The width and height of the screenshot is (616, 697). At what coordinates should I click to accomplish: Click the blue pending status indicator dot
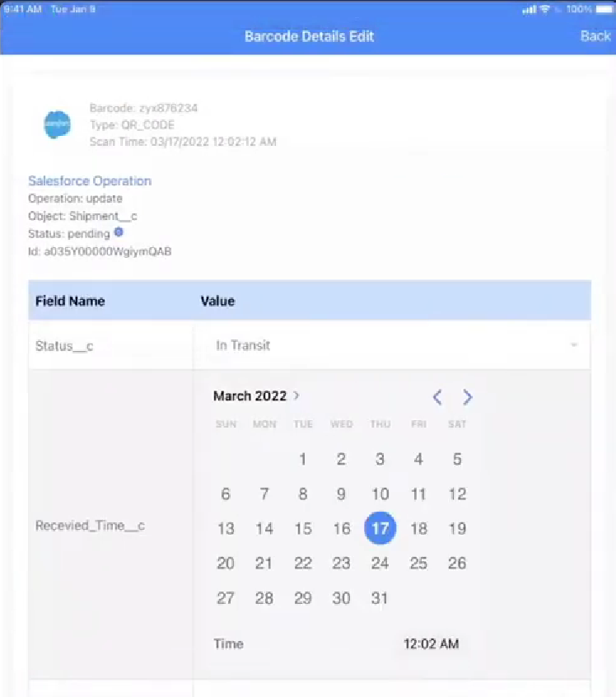coord(119,232)
